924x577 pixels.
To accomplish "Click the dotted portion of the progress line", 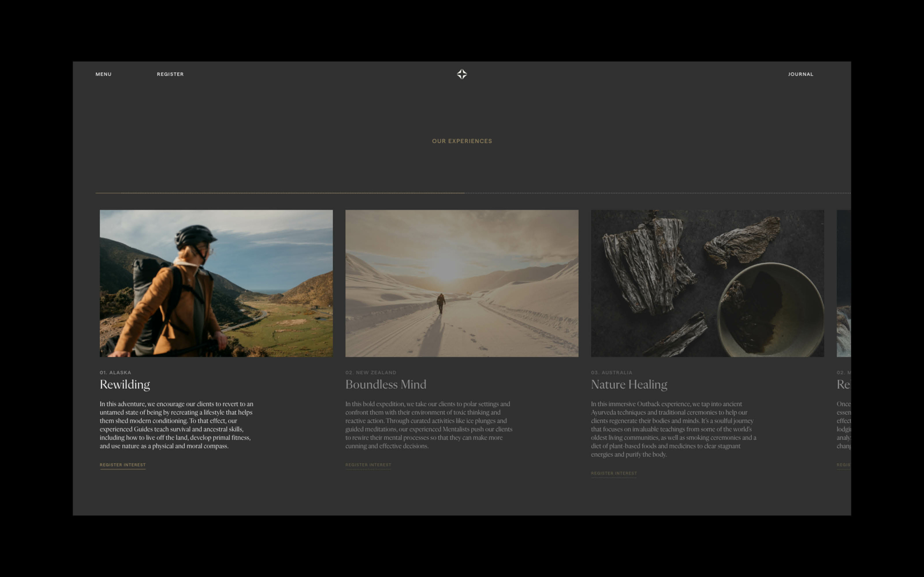I will point(657,193).
